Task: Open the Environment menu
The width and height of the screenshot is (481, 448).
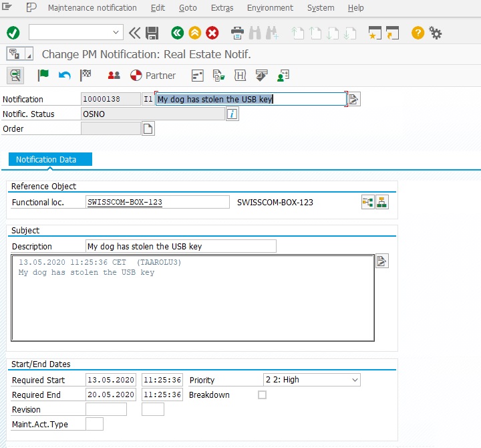Action: click(x=270, y=7)
